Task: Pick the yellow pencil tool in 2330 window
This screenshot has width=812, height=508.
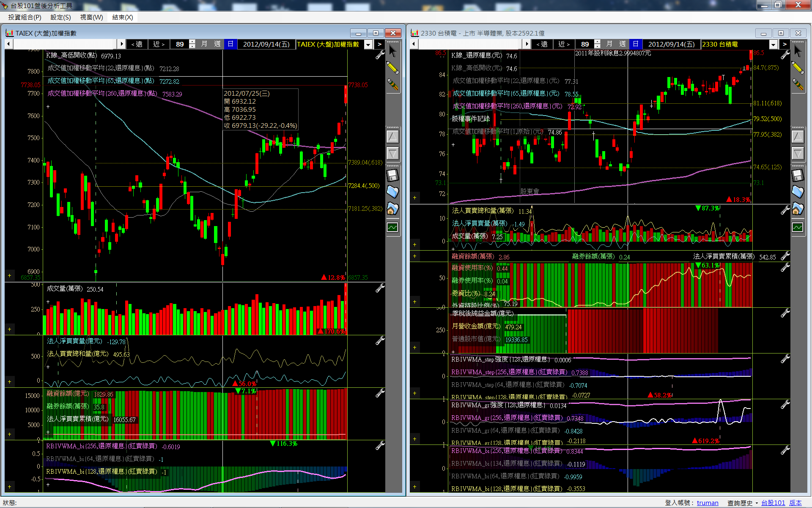Action: 798,68
